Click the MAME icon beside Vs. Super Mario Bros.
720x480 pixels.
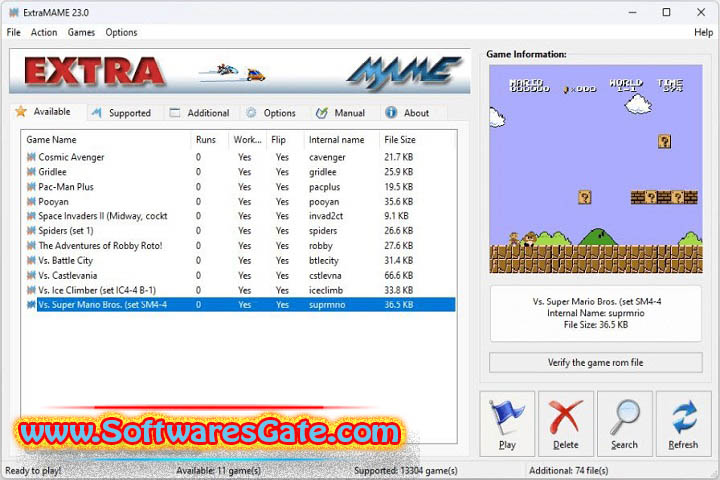tap(31, 305)
